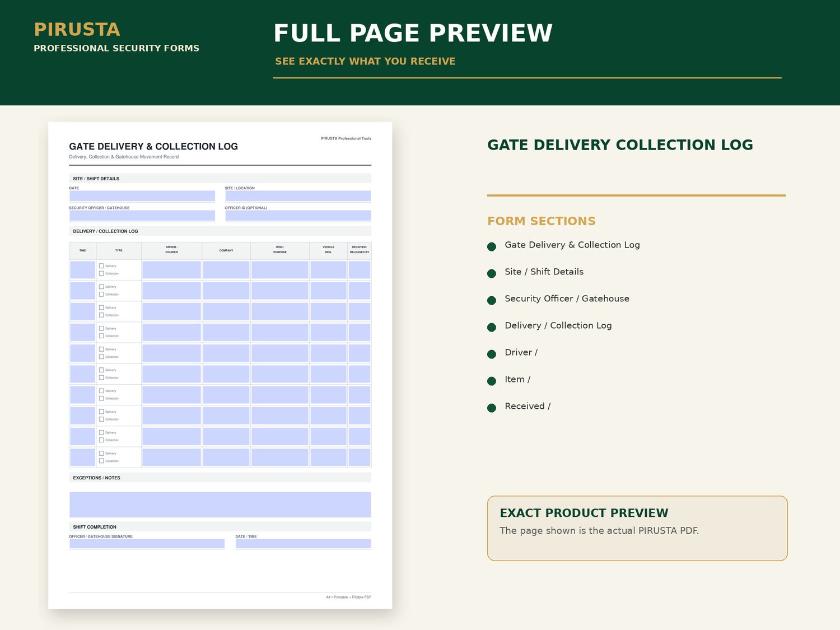The height and width of the screenshot is (630, 840).
Task: Select the Driver / list item
Action: coord(521,352)
